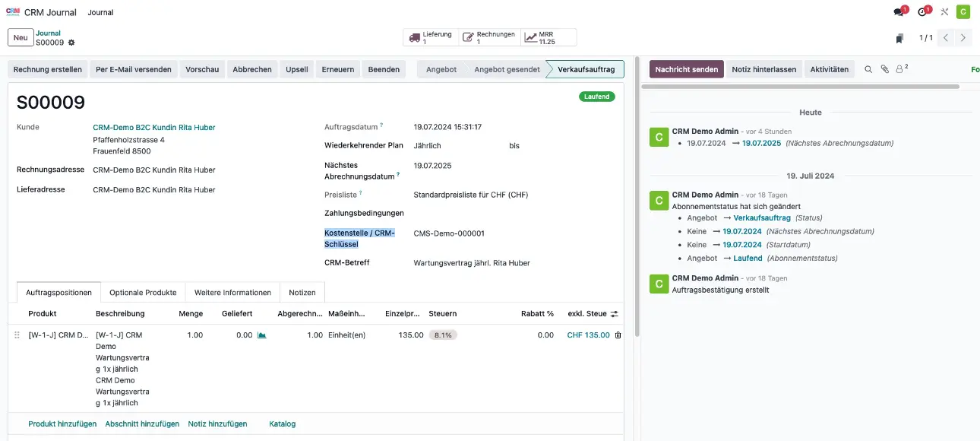Search messages using magnifier icon in chatter

868,69
